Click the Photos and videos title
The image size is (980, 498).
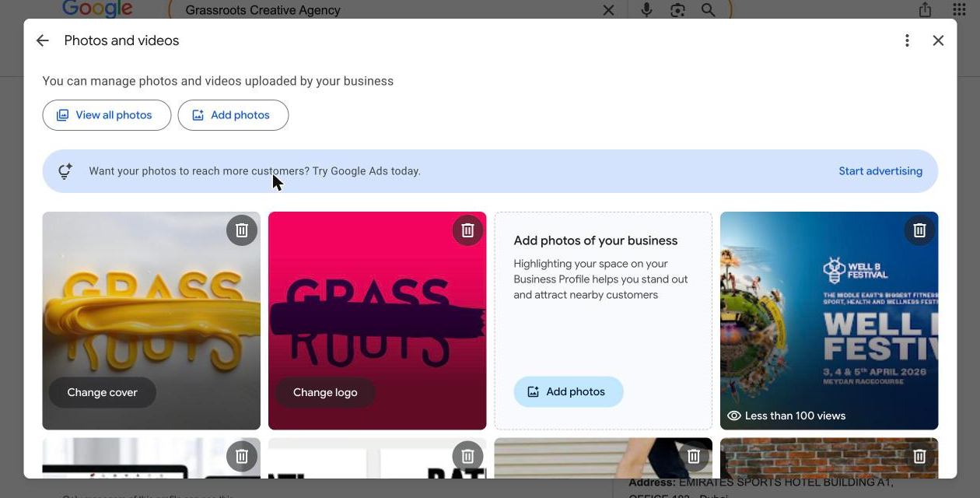(121, 40)
